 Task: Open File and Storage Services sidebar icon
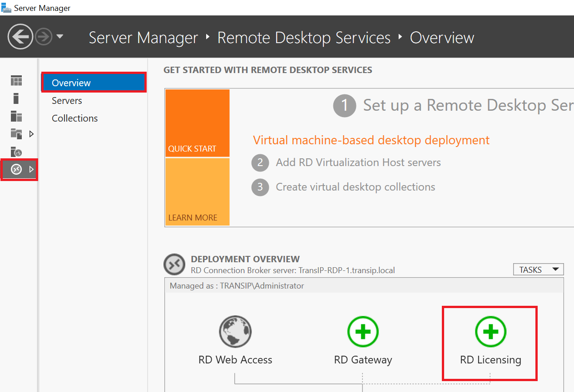pyautogui.click(x=16, y=134)
